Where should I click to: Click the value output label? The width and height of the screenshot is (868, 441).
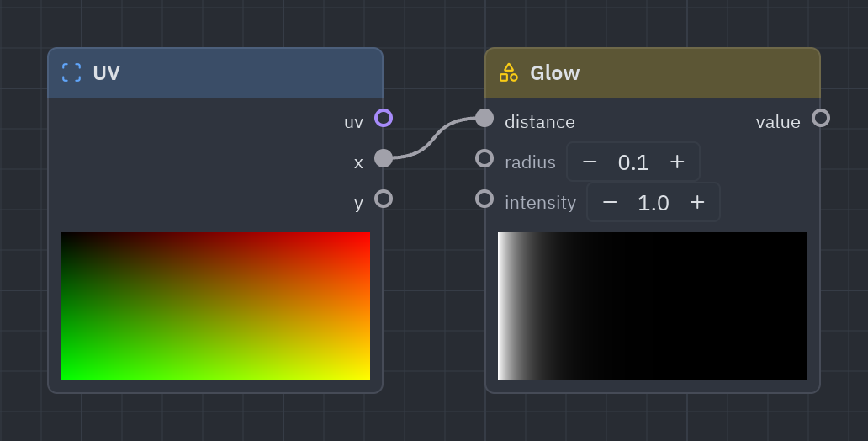pyautogui.click(x=778, y=122)
